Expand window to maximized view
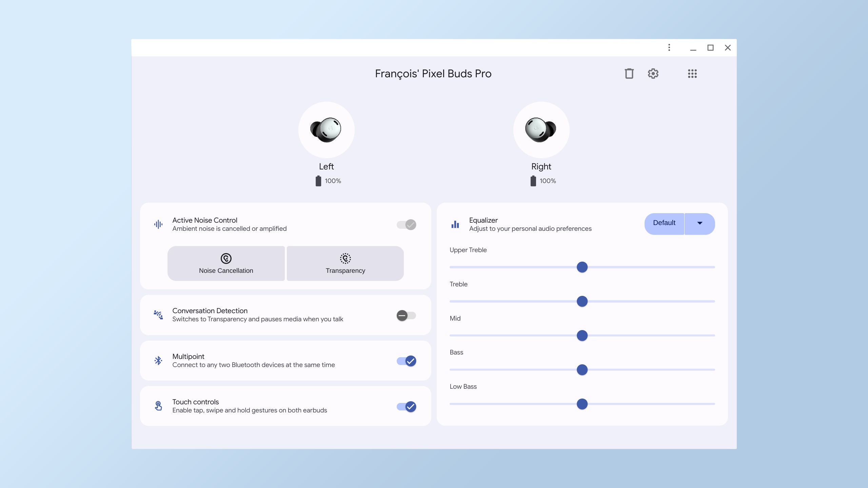The height and width of the screenshot is (488, 868). coord(711,48)
